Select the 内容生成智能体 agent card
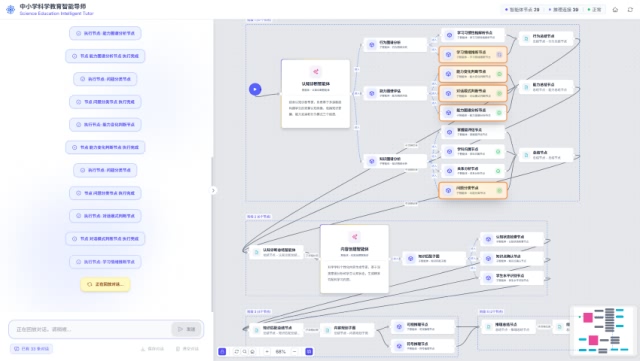The width and height of the screenshot is (640, 361). tap(355, 259)
